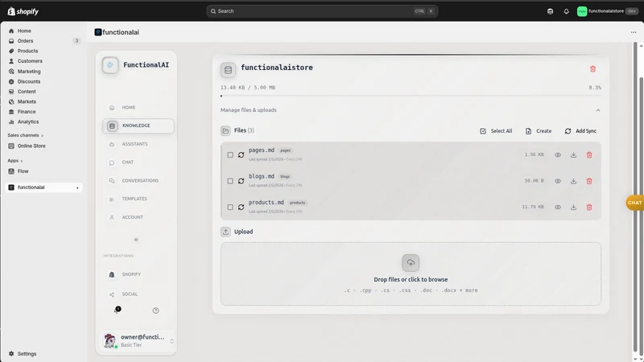Preview products.md with eye icon
The image size is (644, 362).
click(x=558, y=208)
